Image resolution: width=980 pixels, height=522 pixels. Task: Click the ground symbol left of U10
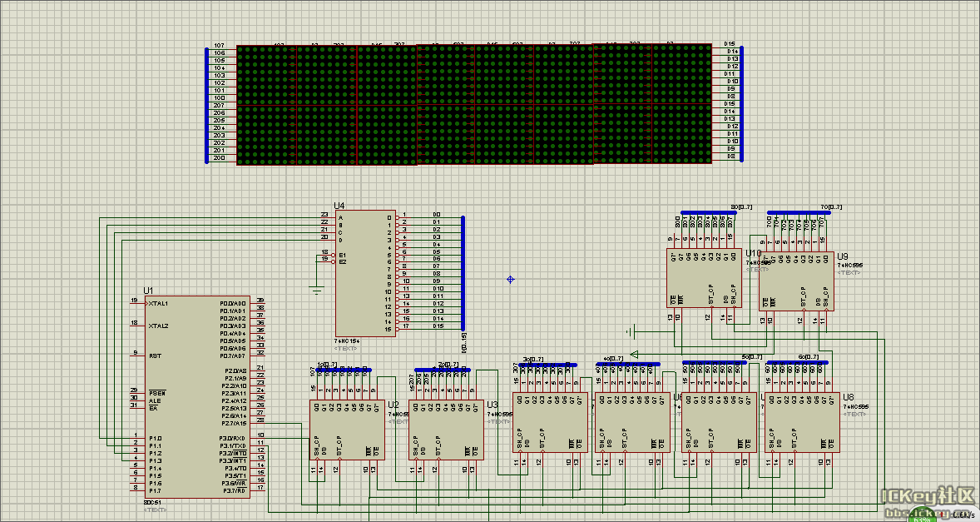(x=631, y=331)
